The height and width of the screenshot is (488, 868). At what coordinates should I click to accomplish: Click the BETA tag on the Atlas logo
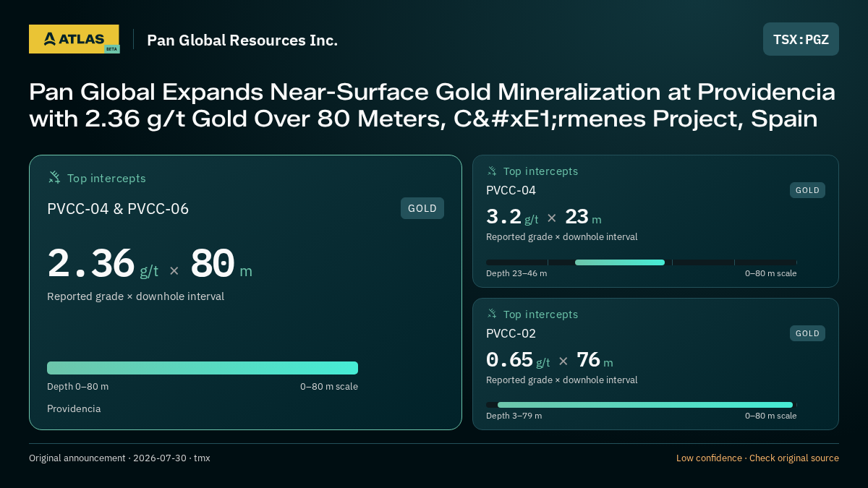111,49
